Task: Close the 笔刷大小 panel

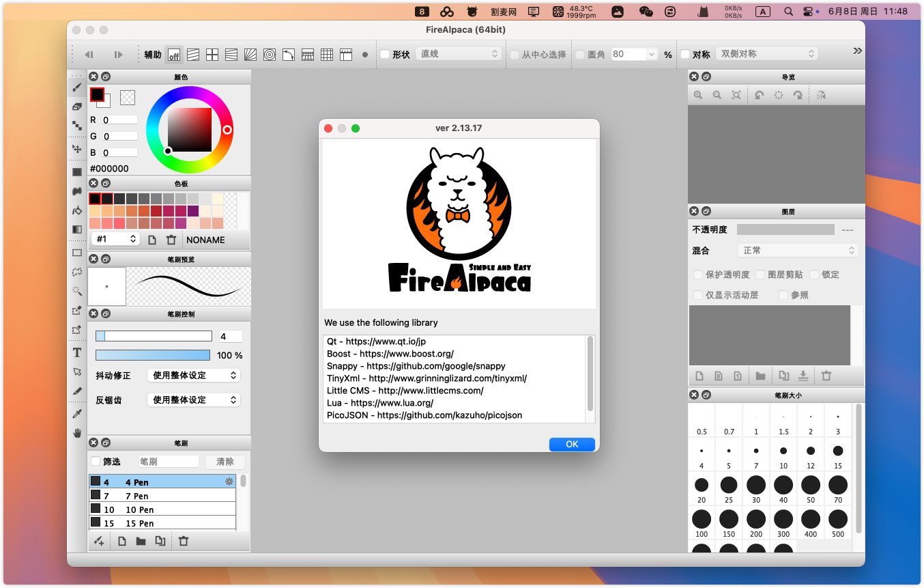Action: [695, 395]
